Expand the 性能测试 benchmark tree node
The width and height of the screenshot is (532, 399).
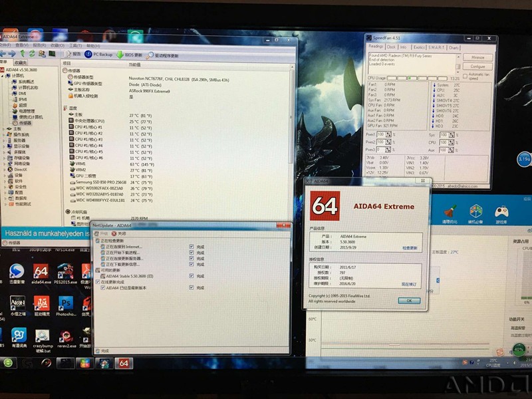point(5,204)
